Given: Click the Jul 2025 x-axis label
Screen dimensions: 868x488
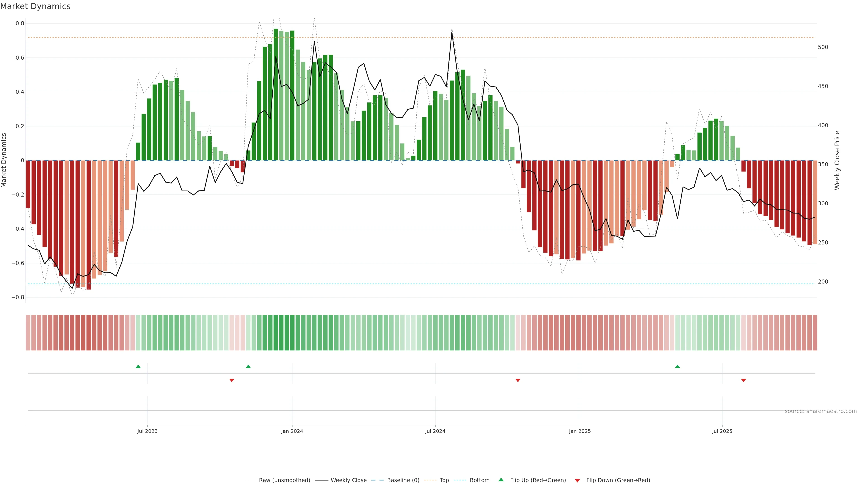Looking at the screenshot, I should (x=722, y=431).
